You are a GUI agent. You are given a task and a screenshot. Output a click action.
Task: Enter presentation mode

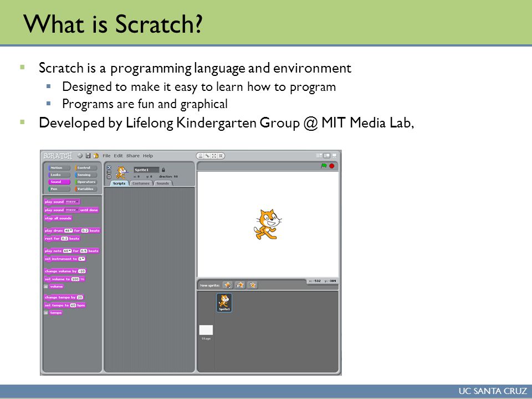point(335,155)
